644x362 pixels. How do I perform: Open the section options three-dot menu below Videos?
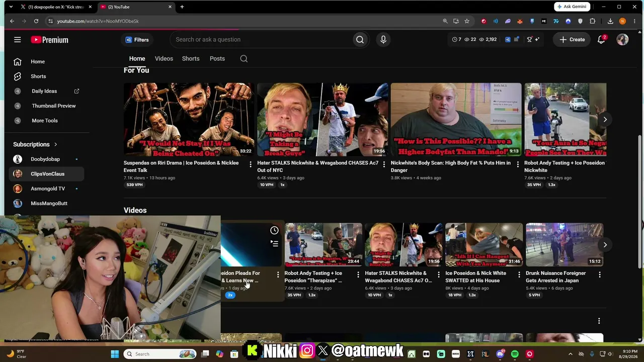[599, 321]
